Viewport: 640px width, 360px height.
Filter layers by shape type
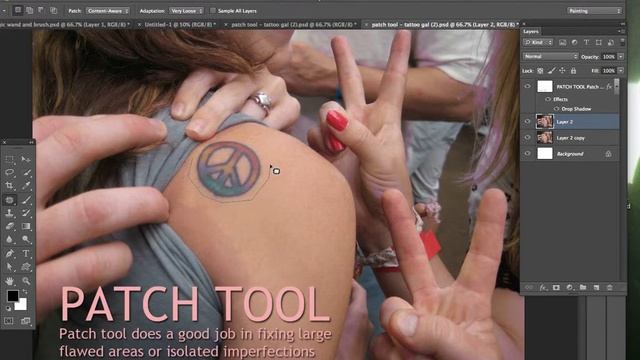tap(599, 42)
